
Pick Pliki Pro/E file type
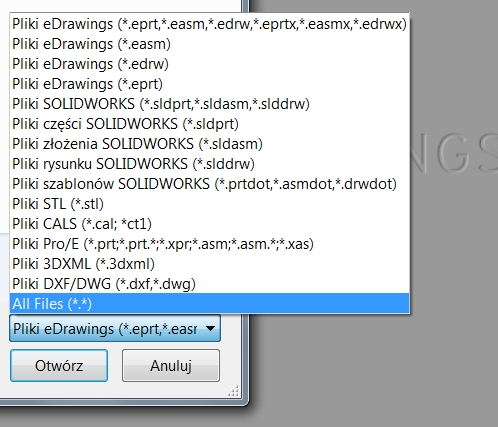(x=210, y=244)
